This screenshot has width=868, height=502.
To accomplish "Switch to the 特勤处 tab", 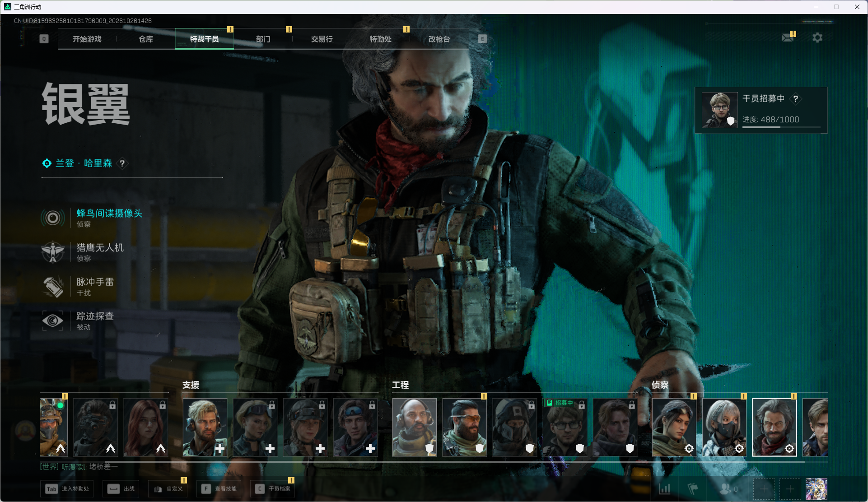I will pyautogui.click(x=381, y=39).
